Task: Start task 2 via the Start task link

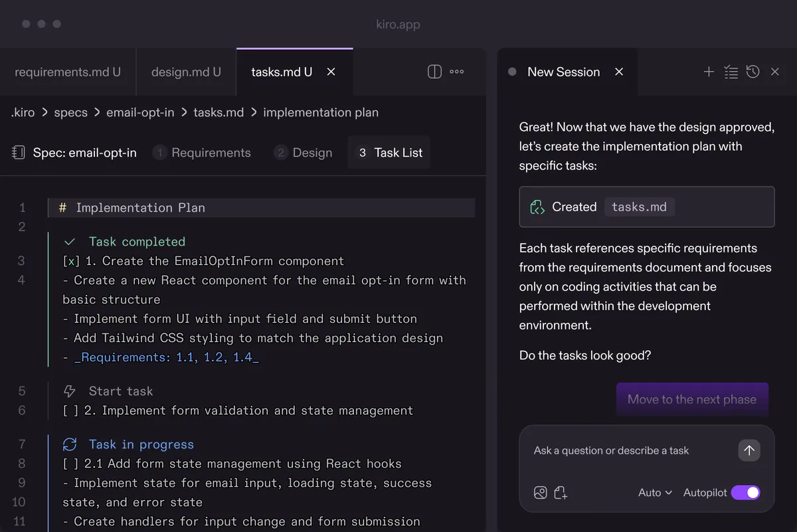Action: (120, 391)
